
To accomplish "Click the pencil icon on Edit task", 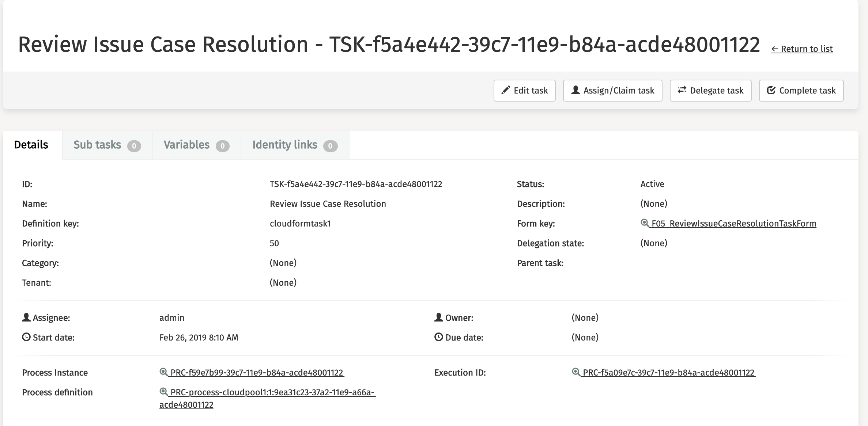I will pos(506,90).
